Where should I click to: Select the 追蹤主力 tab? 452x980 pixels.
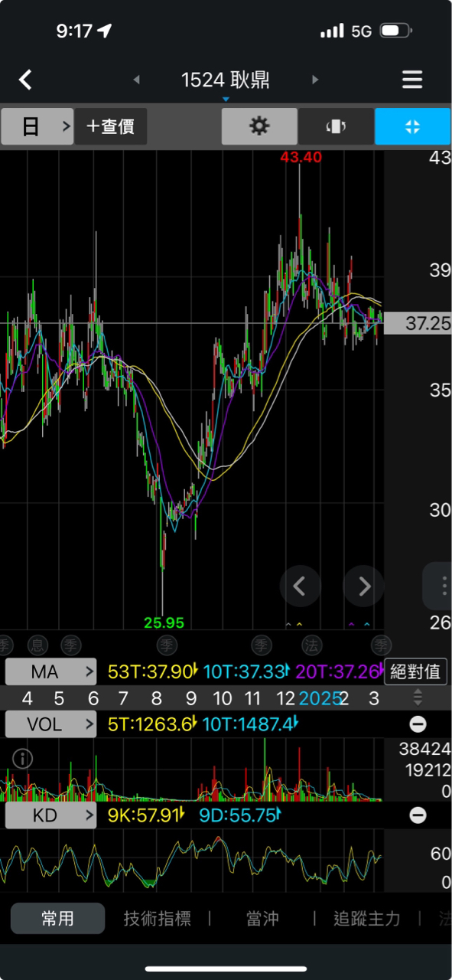(x=367, y=918)
